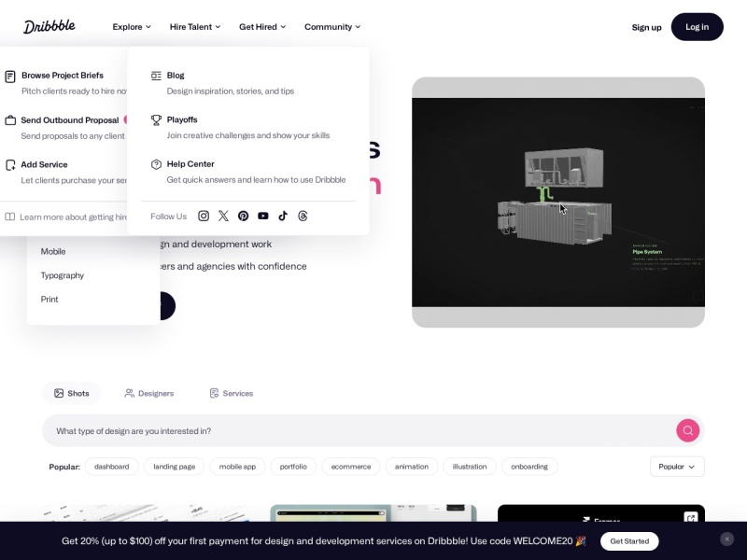Image resolution: width=747 pixels, height=560 pixels.
Task: Select the onboarding popular tag
Action: 529,467
